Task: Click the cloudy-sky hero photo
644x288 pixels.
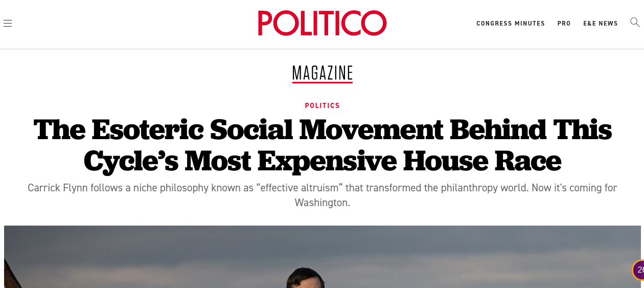Action: pyautogui.click(x=153, y=256)
